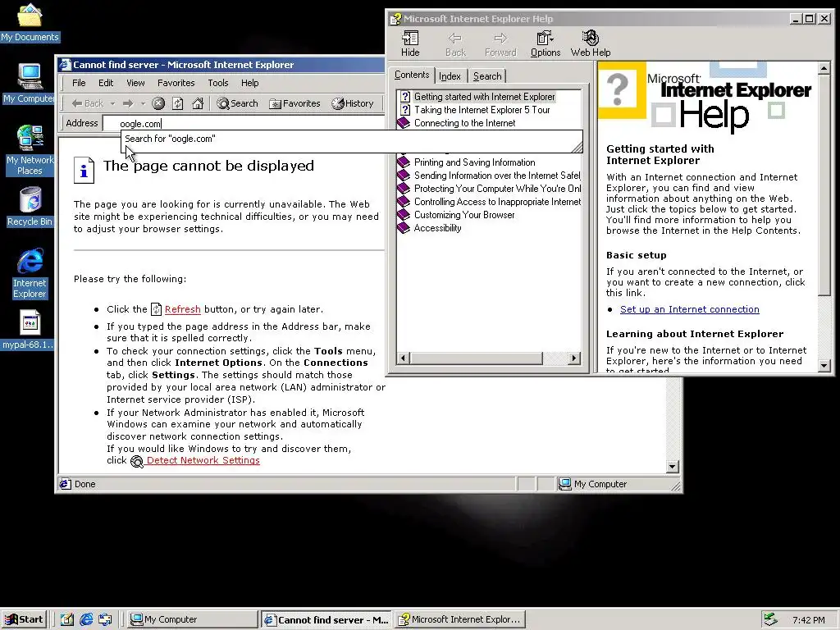840x630 pixels.
Task: Click the Help topic pane scroll down arrow
Action: coord(824,365)
